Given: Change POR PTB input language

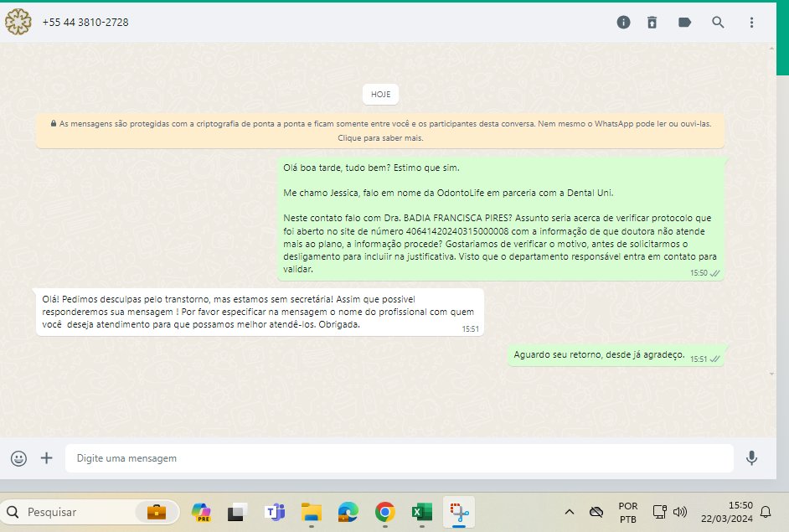Looking at the screenshot, I should tap(628, 513).
